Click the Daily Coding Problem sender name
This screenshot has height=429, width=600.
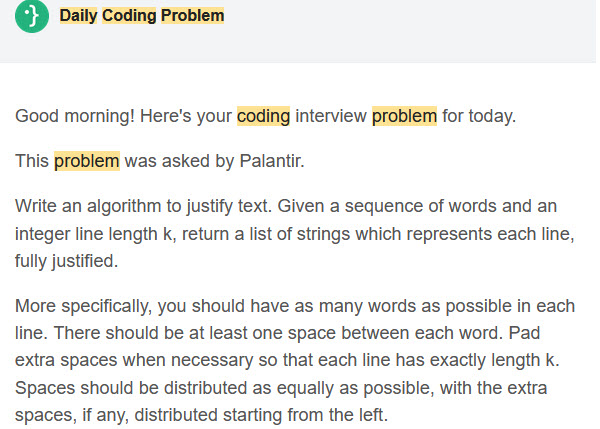[142, 16]
